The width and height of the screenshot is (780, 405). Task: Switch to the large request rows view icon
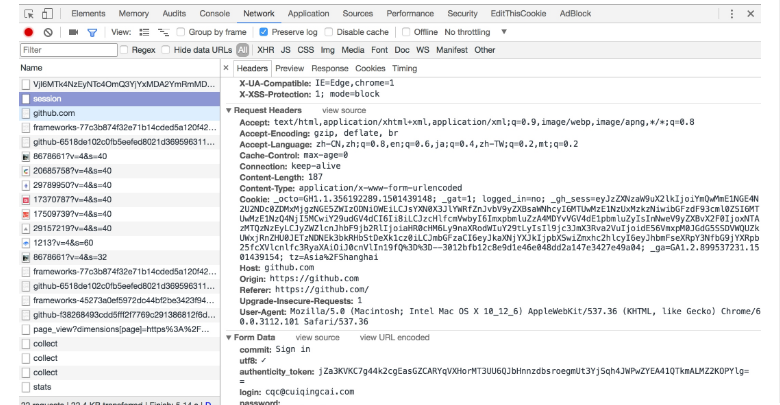tap(144, 32)
